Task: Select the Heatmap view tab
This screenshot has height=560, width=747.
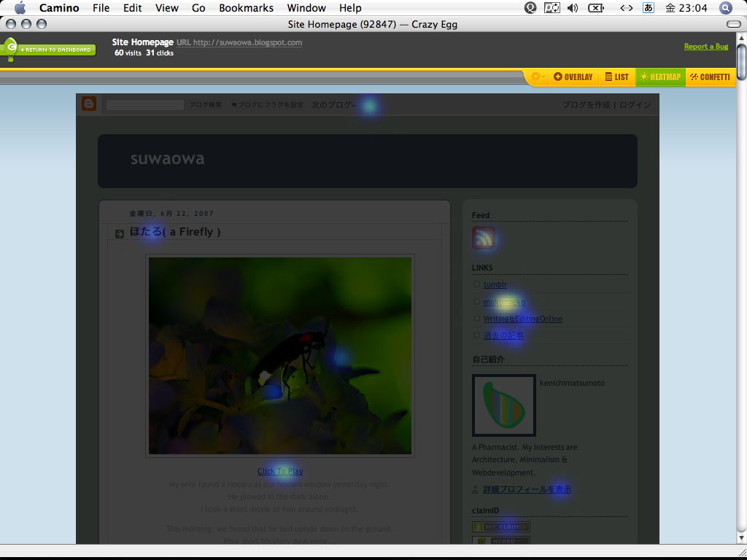Action: 660,77
